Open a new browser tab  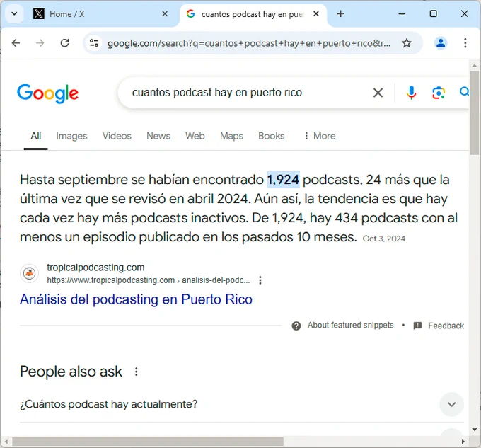(x=340, y=14)
